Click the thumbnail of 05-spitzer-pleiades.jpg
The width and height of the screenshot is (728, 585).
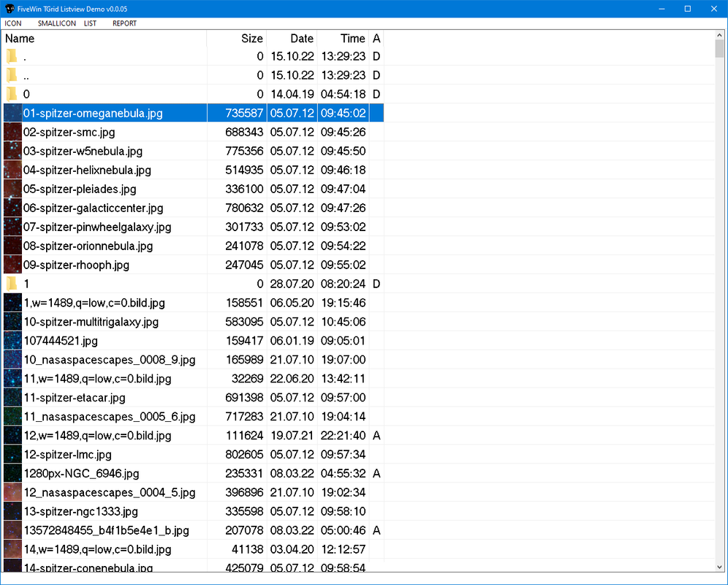tap(12, 189)
